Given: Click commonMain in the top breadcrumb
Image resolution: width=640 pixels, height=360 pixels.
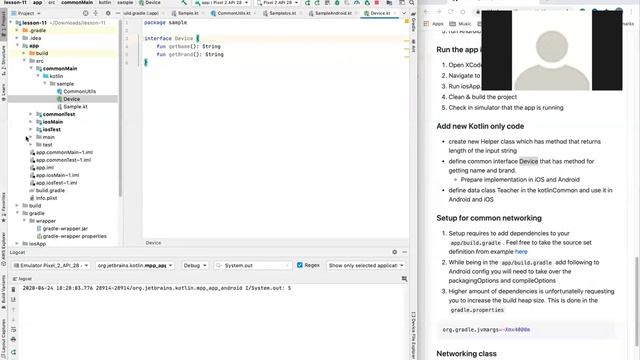Looking at the screenshot, I should 77,2.
